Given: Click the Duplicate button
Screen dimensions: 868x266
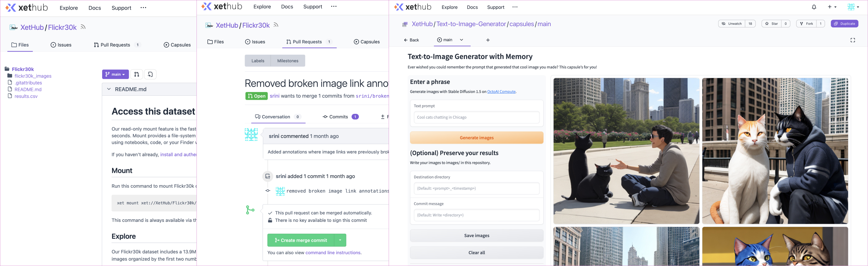Looking at the screenshot, I should tap(844, 24).
